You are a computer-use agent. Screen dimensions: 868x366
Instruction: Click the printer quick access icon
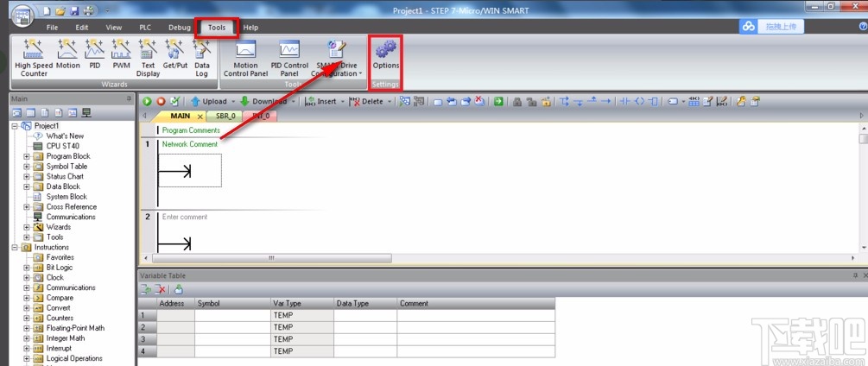click(88, 10)
